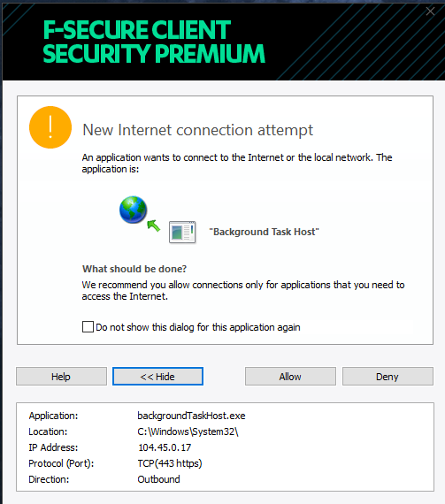
Task: Click the green connection arrow icon
Action: [x=154, y=225]
